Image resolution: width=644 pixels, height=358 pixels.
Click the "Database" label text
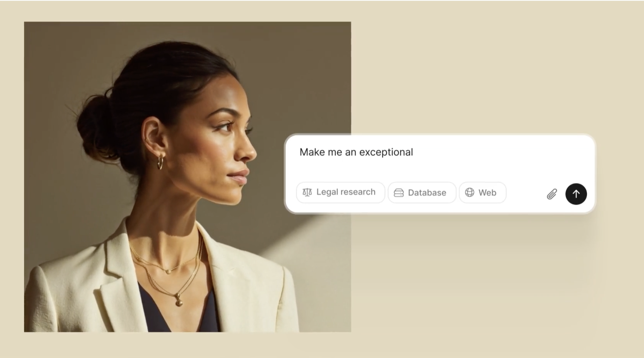427,193
